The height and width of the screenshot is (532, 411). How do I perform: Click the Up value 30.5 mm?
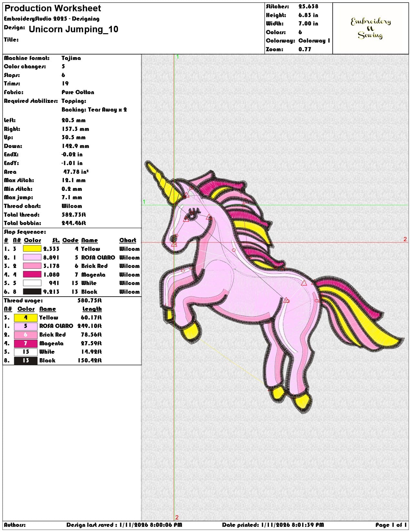click(73, 137)
